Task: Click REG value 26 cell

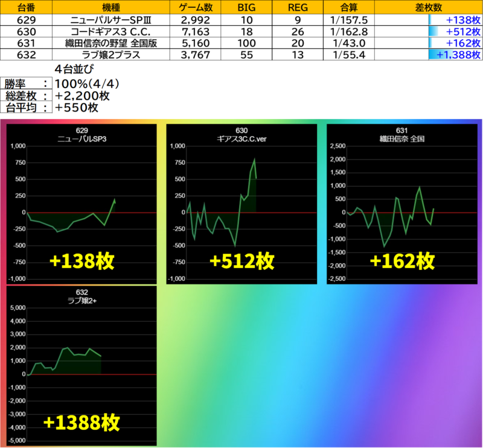Action: [298, 32]
